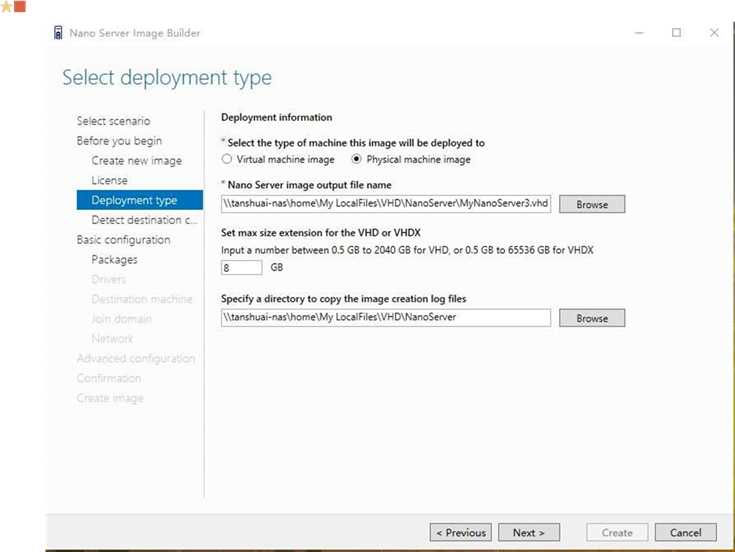Open the Before you begin step

[119, 141]
